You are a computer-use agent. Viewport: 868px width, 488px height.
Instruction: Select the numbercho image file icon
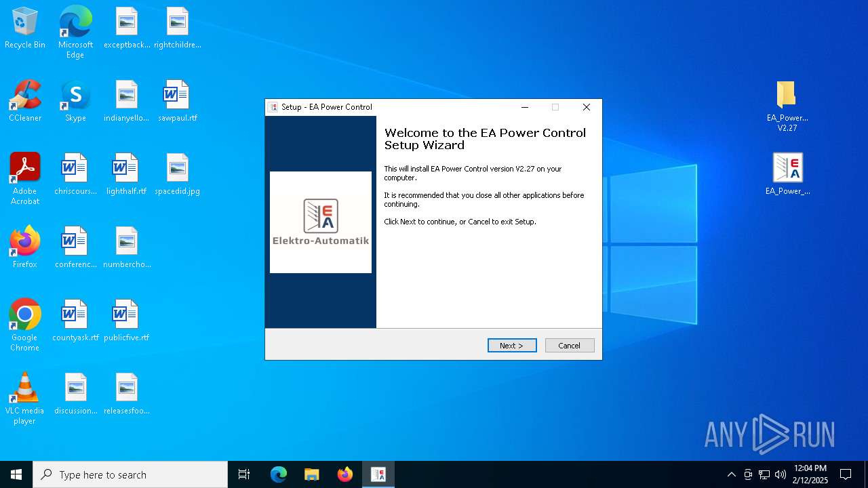127,248
